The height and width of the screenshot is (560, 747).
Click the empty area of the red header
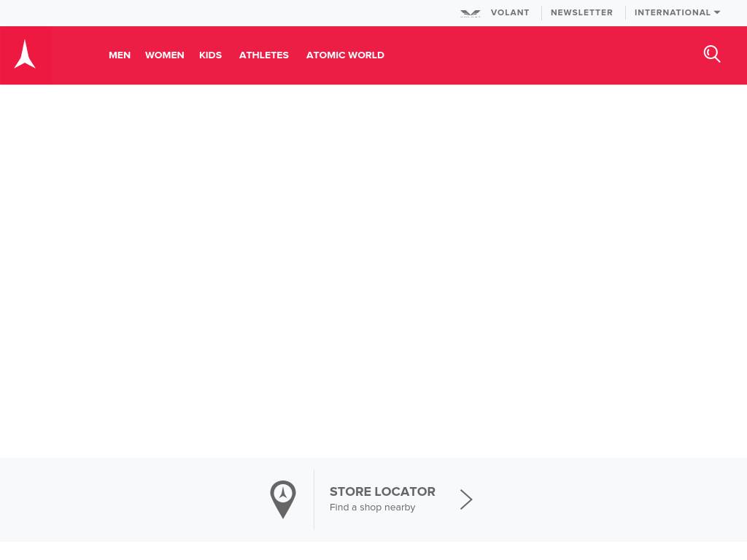[543, 55]
